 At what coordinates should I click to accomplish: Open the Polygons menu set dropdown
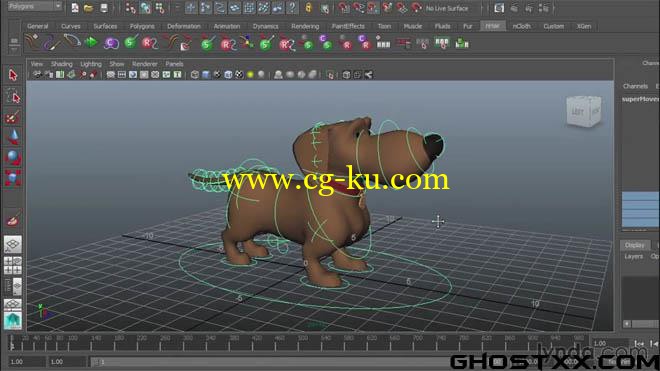(x=35, y=6)
